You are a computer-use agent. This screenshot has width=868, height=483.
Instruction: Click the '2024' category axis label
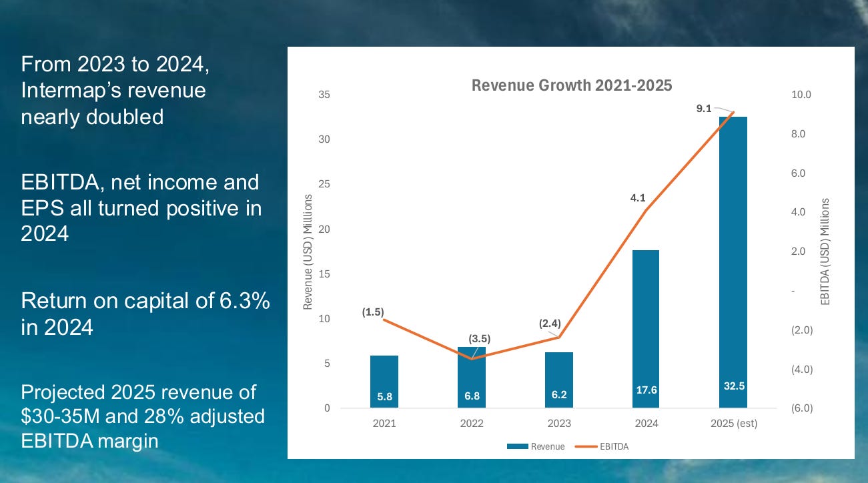tap(646, 424)
